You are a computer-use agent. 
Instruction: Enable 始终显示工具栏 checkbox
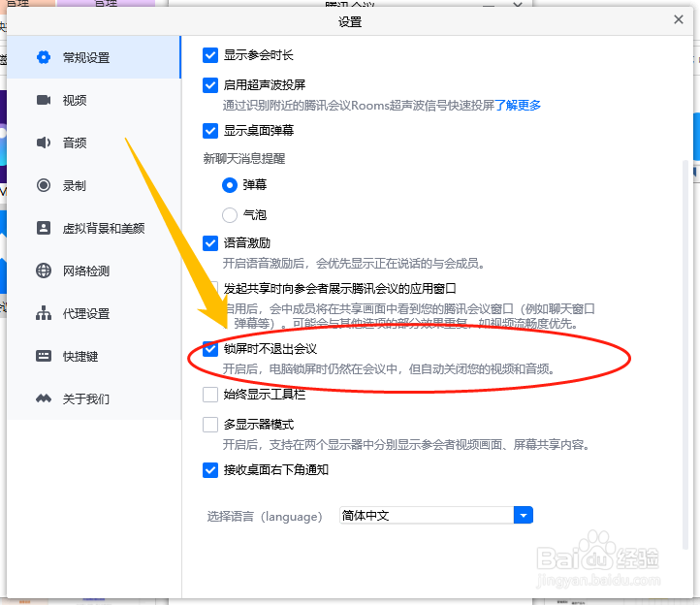point(210,395)
